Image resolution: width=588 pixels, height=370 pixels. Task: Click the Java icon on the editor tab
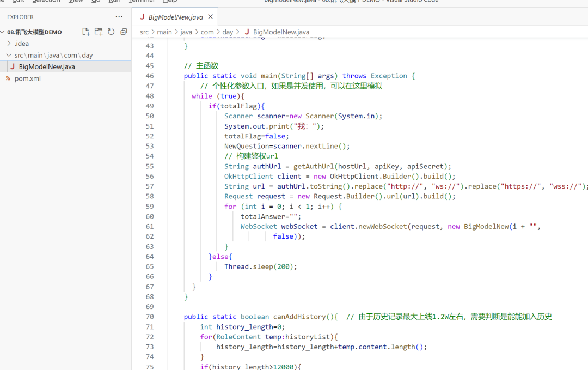point(142,17)
